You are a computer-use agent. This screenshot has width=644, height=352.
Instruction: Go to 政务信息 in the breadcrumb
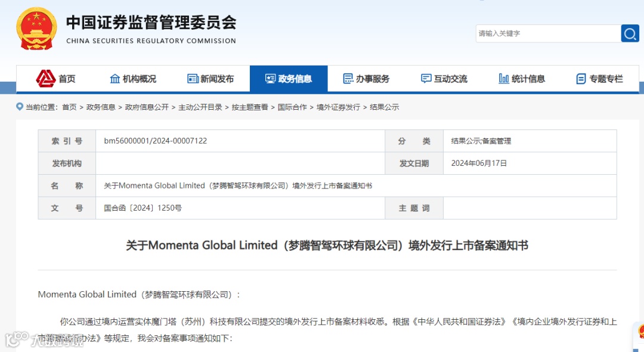coord(101,107)
